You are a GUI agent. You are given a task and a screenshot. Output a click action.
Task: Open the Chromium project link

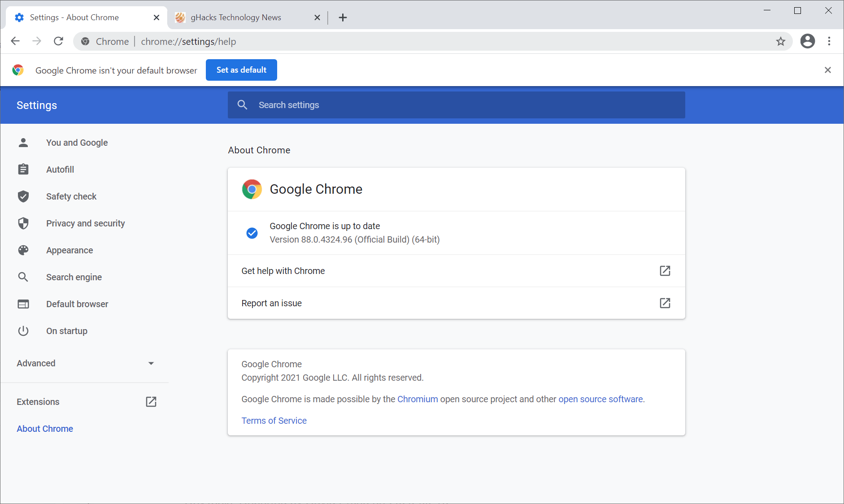click(418, 399)
